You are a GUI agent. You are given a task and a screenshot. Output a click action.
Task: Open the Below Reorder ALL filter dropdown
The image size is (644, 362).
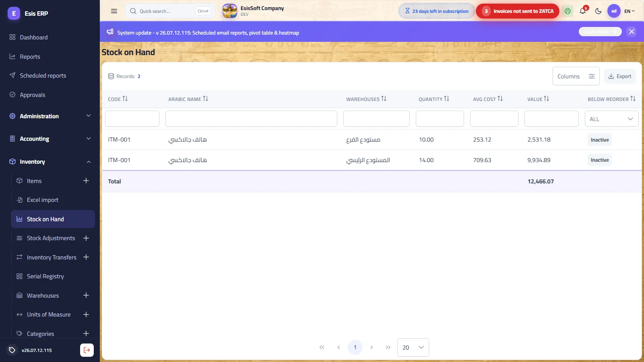coord(611,119)
